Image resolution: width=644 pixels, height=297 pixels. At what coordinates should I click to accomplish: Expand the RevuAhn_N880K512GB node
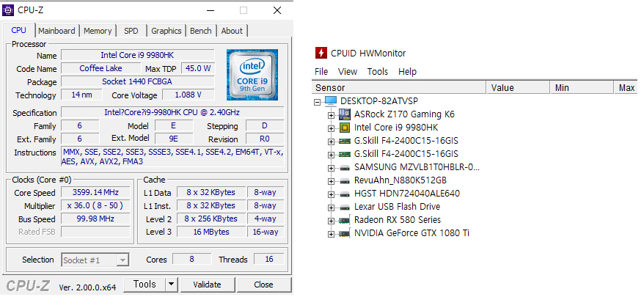pyautogui.click(x=331, y=181)
